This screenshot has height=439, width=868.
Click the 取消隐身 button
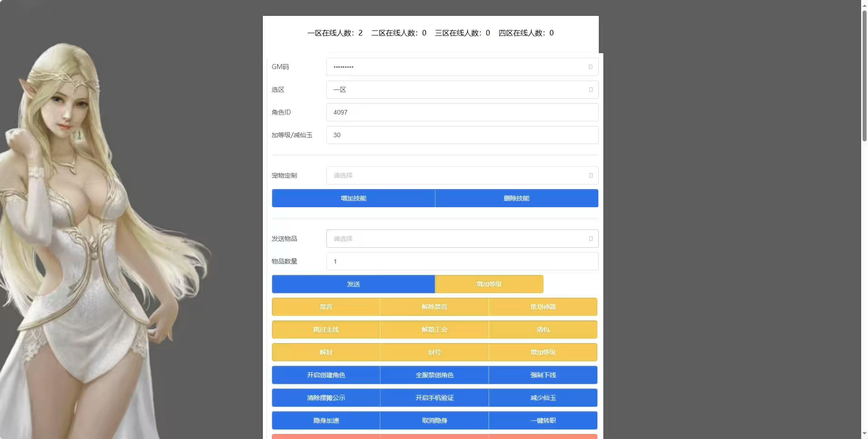pos(434,420)
